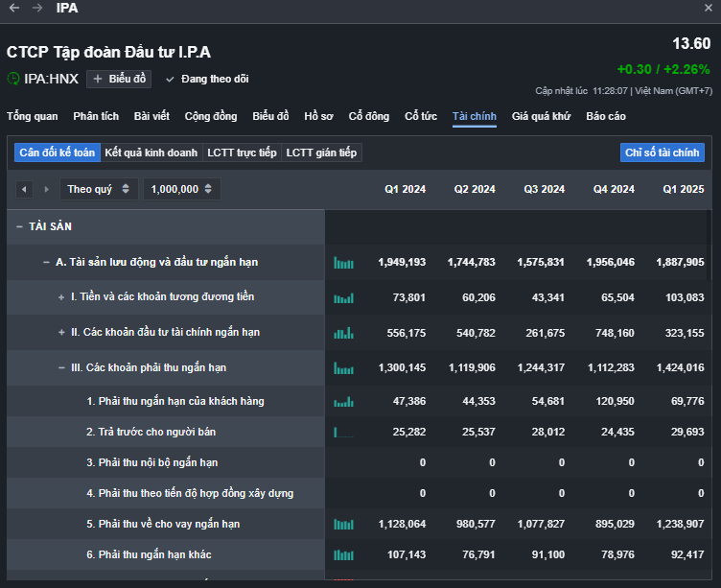Open the mini bar chart for 'Tiền và các khoản tương đương tiền'

pyautogui.click(x=343, y=298)
